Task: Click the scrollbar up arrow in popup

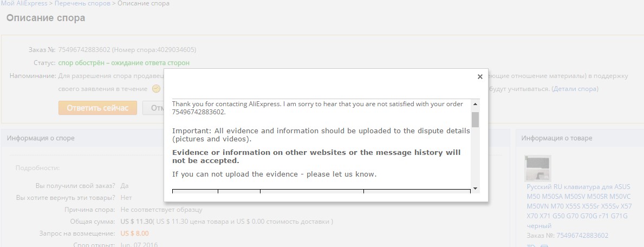Action: 475,103
